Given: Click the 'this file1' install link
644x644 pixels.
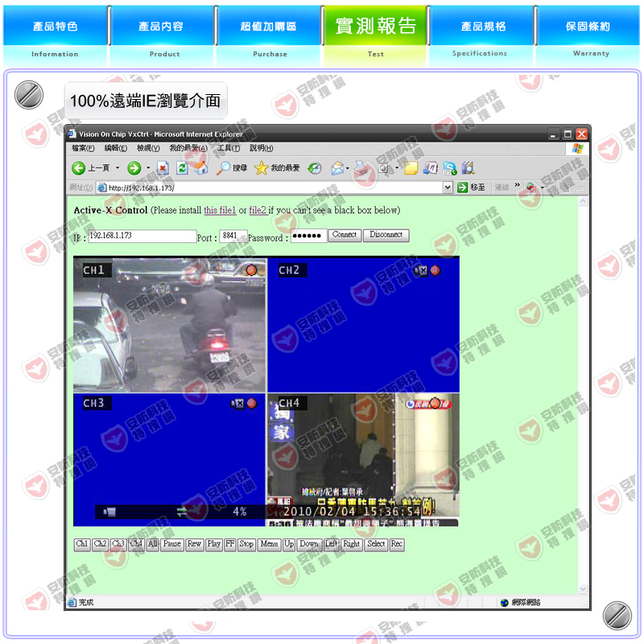Looking at the screenshot, I should tap(220, 210).
